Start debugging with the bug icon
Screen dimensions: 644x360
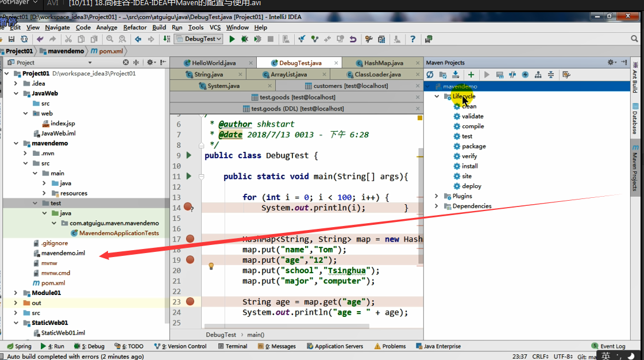(245, 39)
